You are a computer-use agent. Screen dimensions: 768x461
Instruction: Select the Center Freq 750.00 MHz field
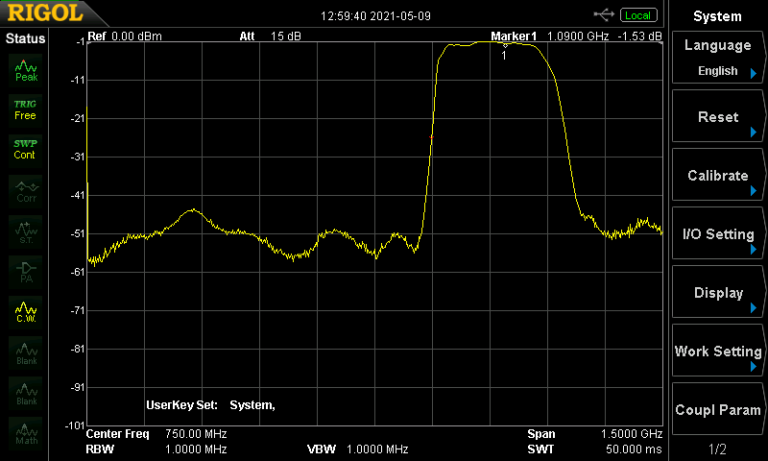point(156,434)
